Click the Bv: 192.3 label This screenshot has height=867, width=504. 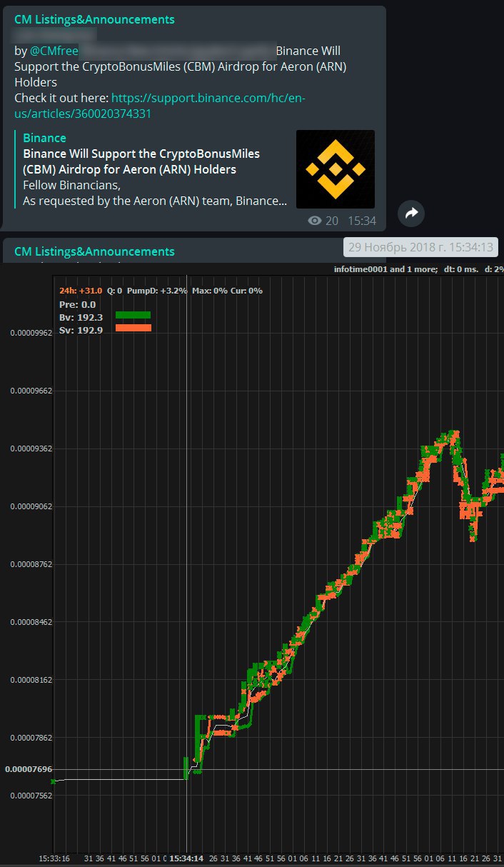[x=81, y=317]
